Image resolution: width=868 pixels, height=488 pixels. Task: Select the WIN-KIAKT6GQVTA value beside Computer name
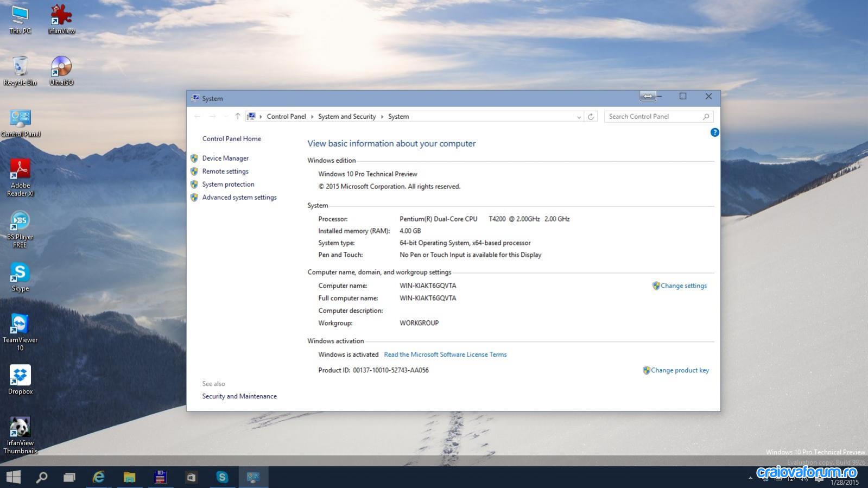(428, 286)
